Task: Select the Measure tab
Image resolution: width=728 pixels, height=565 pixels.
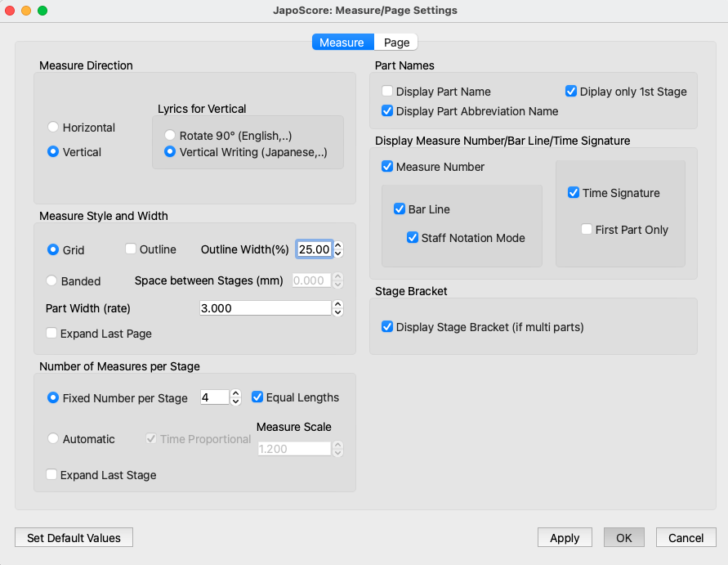Action: click(342, 43)
